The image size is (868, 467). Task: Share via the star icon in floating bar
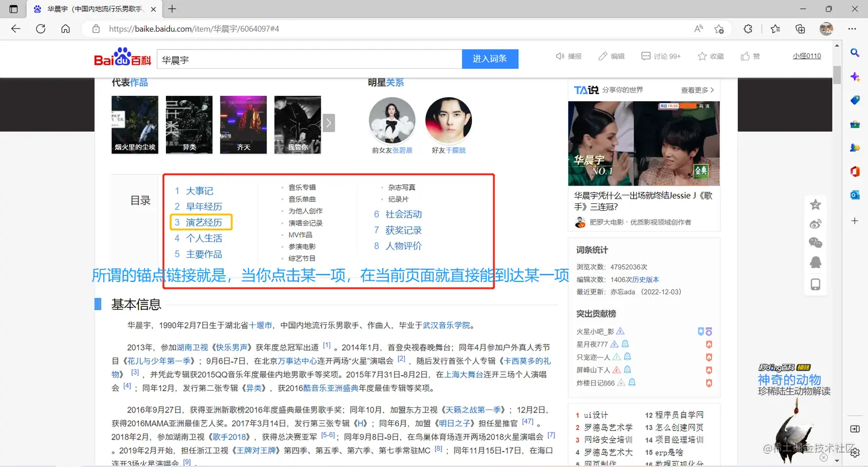click(x=815, y=204)
